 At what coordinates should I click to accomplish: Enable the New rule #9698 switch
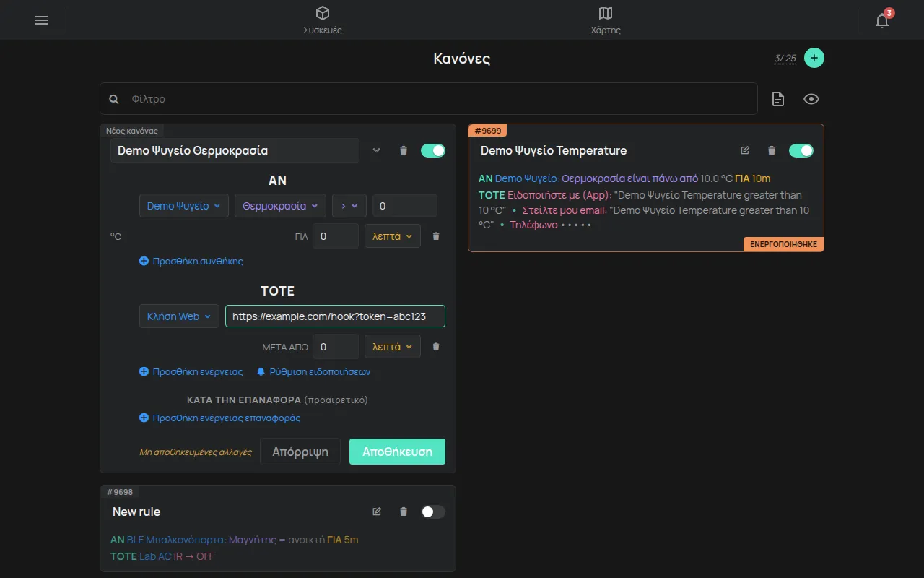pos(433,512)
